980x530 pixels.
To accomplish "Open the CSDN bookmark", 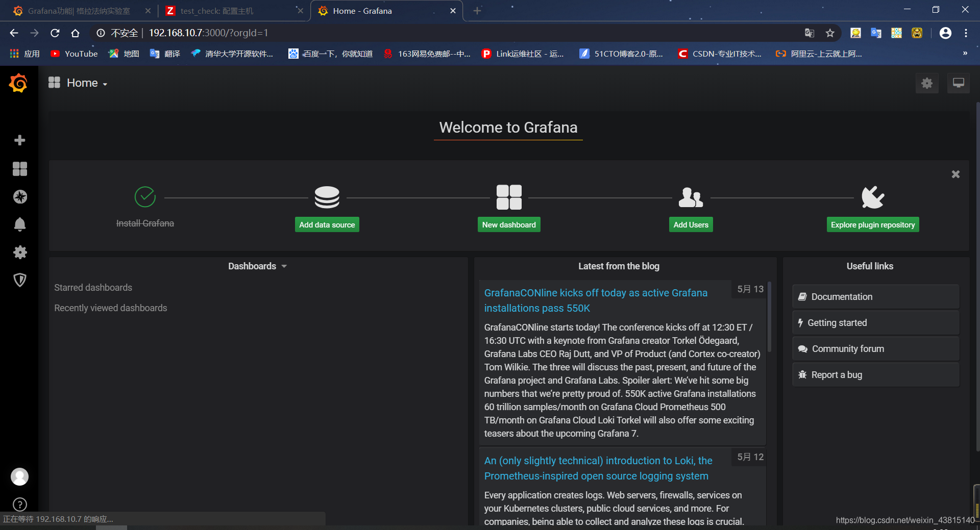I will pos(719,54).
